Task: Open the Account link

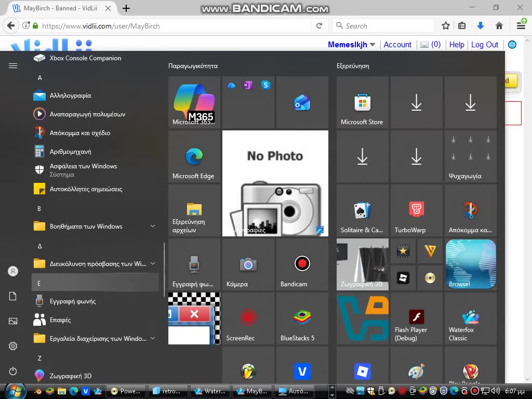Action: click(x=397, y=45)
